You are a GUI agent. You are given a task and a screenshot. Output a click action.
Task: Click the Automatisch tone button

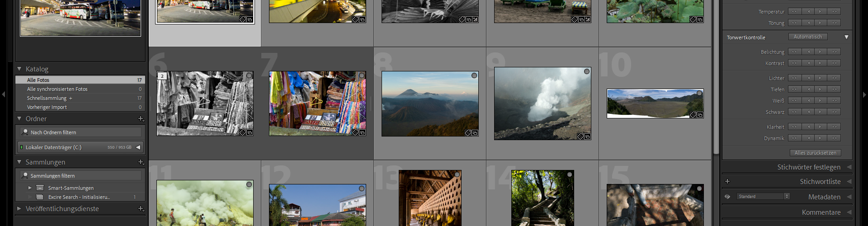point(808,37)
